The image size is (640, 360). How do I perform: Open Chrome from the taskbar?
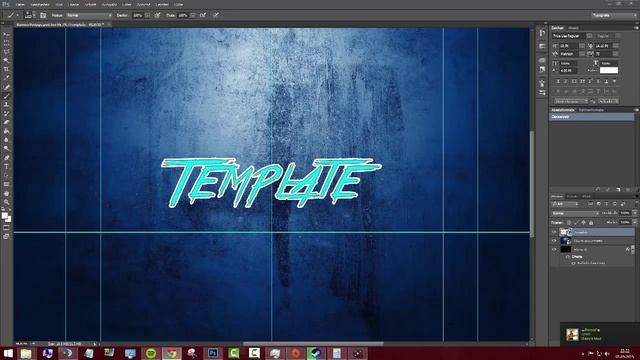coord(172,353)
